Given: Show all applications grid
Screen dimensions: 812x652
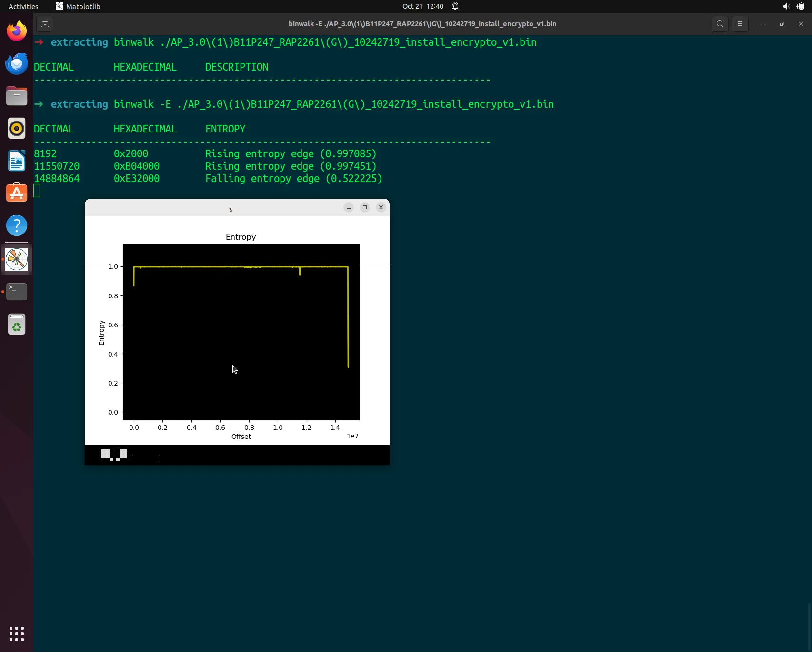Looking at the screenshot, I should [17, 634].
